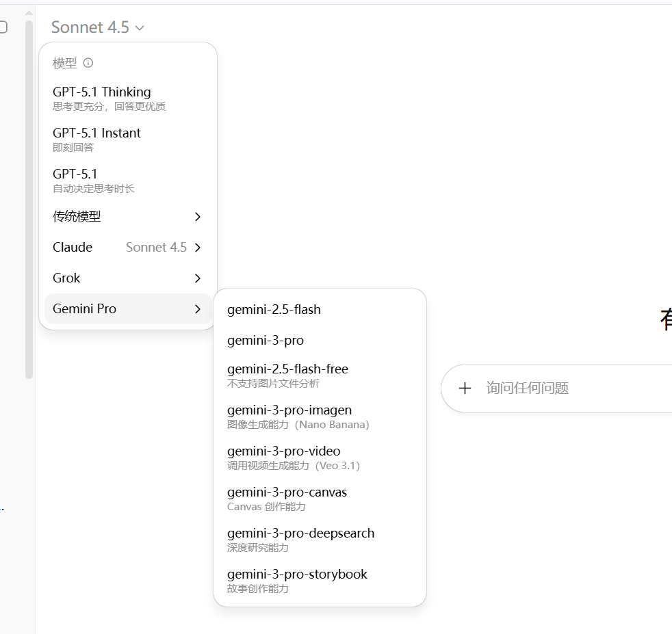Screen dimensions: 672x634
Task: Expand the Claude submenu
Action: (x=128, y=248)
